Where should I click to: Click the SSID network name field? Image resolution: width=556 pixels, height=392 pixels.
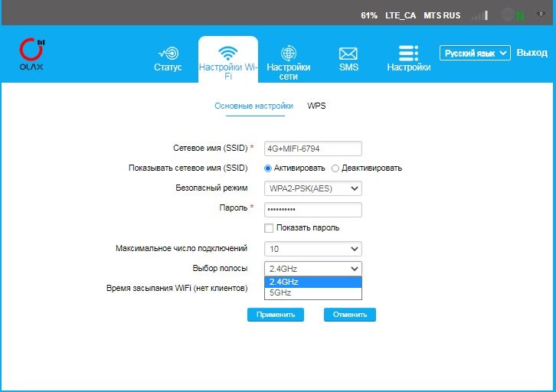[x=312, y=149]
